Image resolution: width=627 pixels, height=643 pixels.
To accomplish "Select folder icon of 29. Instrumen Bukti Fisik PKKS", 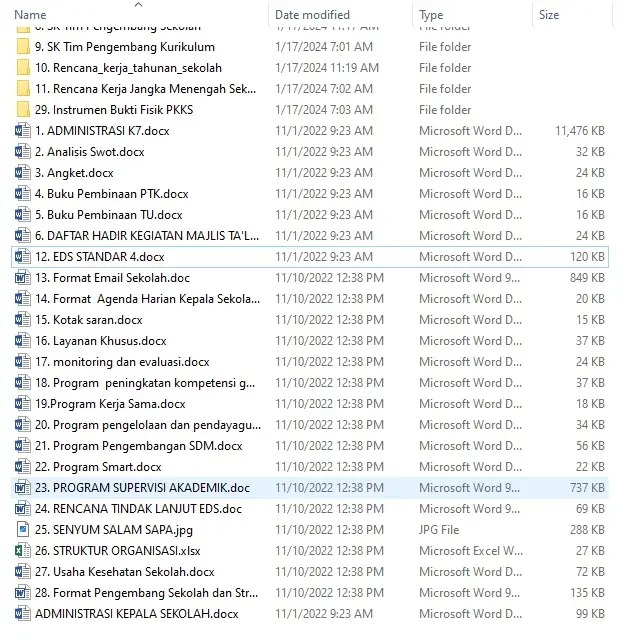I will coord(23,109).
